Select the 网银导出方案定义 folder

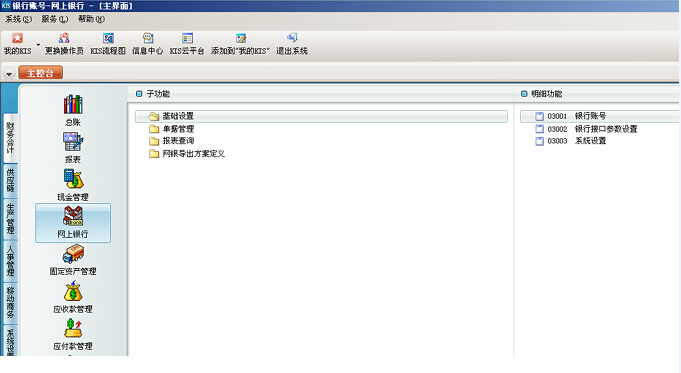click(187, 153)
